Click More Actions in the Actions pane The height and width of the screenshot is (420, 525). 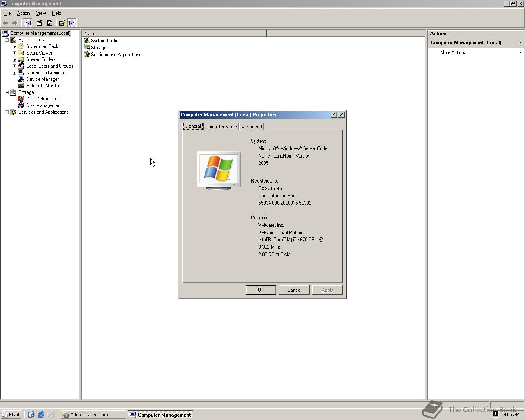453,52
